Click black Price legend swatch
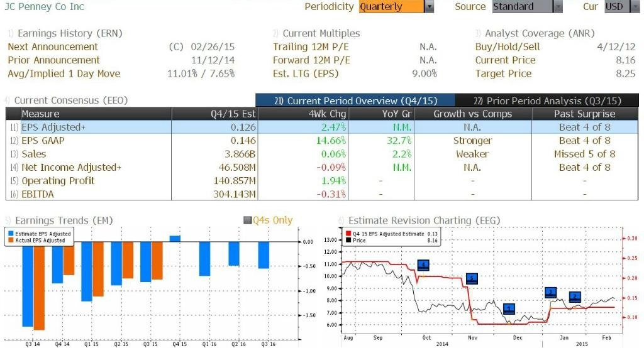Image resolution: width=644 pixels, height=348 pixels. tap(348, 240)
